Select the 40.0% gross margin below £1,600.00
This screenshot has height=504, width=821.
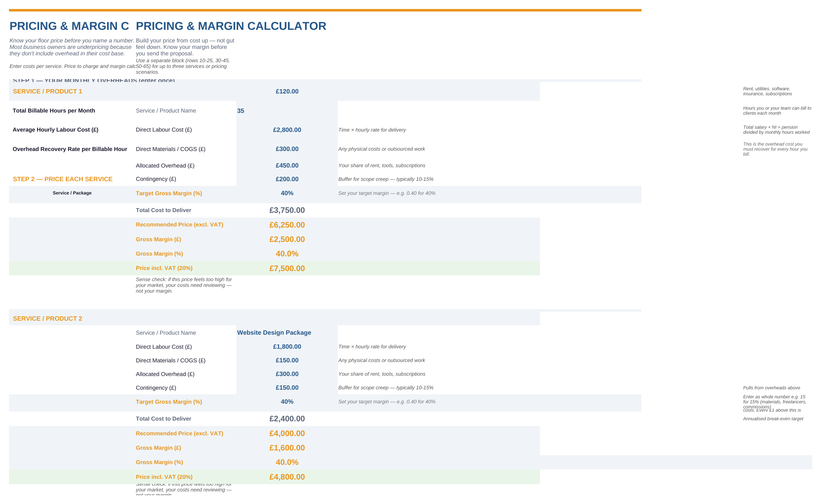[x=287, y=462]
